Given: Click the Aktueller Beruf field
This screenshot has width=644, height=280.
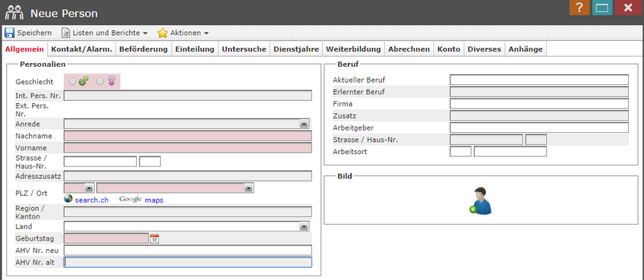Looking at the screenshot, I should coord(539,80).
